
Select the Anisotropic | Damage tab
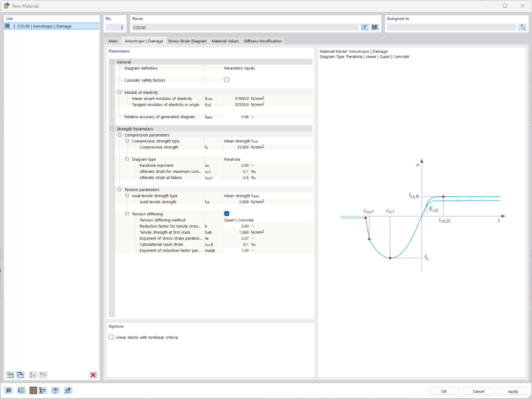click(x=144, y=41)
